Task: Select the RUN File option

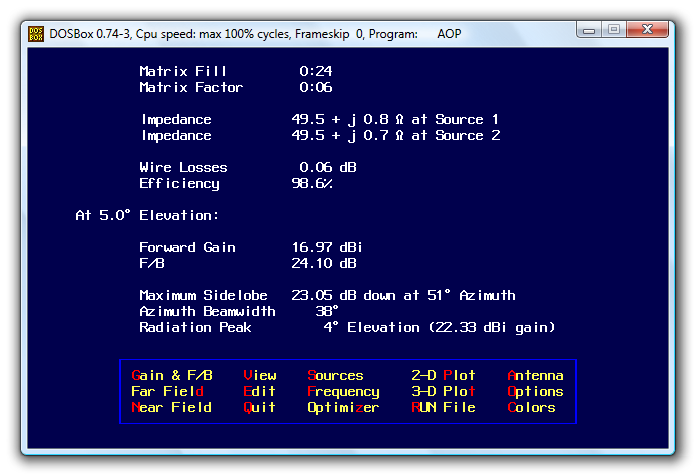Action: 443,408
